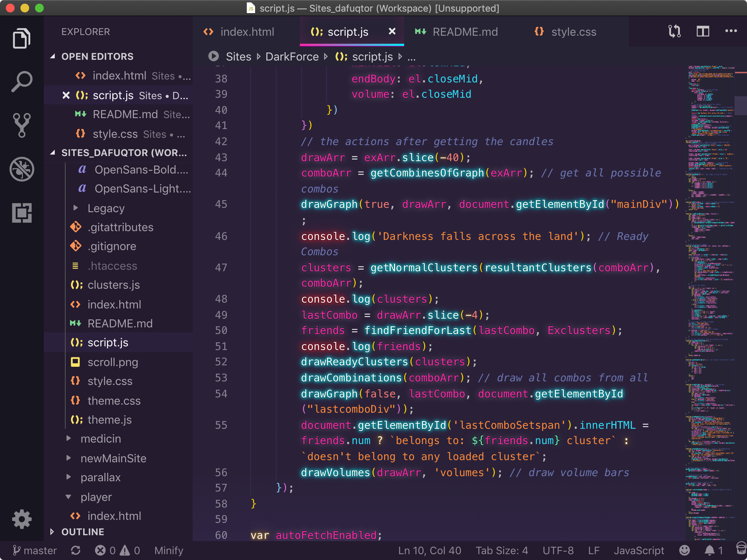Image resolution: width=747 pixels, height=560 pixels.
Task: Open the Extensions view
Action: (22, 213)
